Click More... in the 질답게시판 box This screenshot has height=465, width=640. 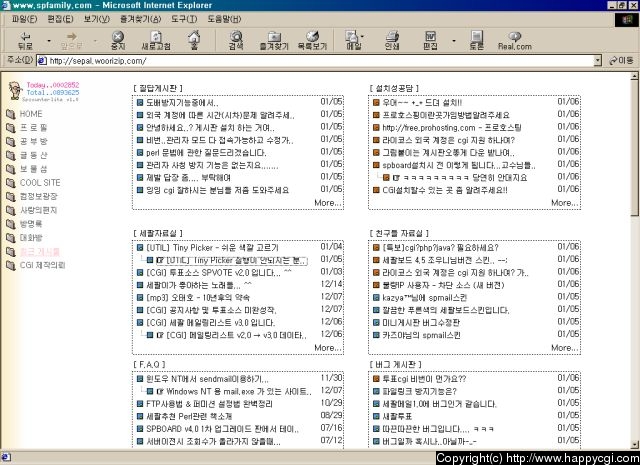327,203
